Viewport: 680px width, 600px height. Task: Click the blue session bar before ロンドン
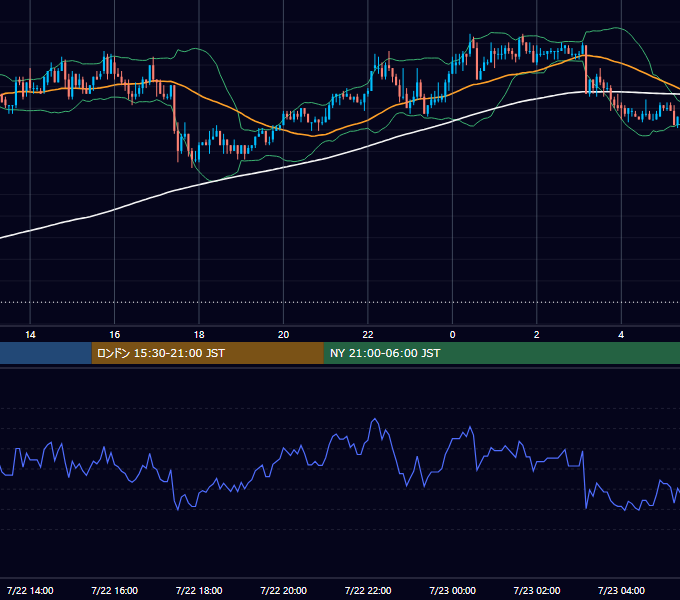coord(46,353)
